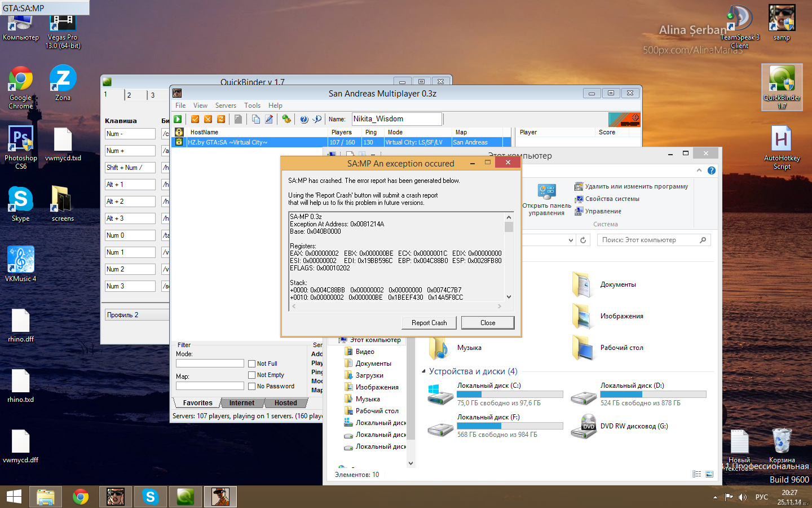Click the crash report scroll up arrow
Screen dimensions: 812x508
click(x=509, y=217)
